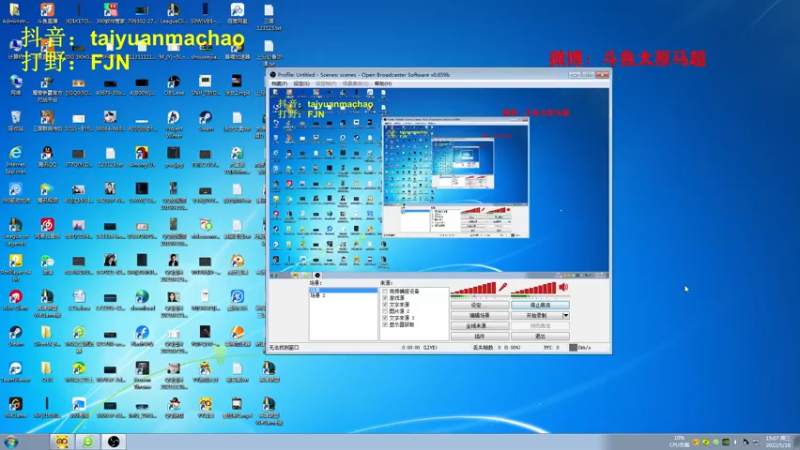Click the taskbar clock showing 2022/5/18
This screenshot has height=450, width=800.
point(779,442)
